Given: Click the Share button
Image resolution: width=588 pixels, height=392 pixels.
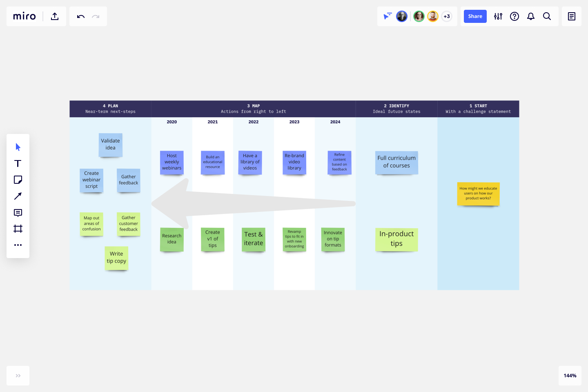Looking at the screenshot, I should tap(475, 16).
